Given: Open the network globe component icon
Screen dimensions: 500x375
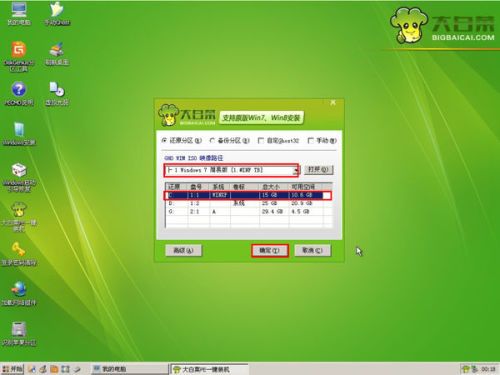Looking at the screenshot, I should (19, 294).
